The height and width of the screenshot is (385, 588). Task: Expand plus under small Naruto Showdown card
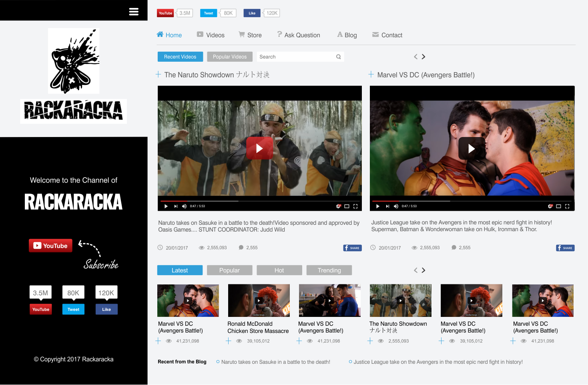pyautogui.click(x=370, y=341)
